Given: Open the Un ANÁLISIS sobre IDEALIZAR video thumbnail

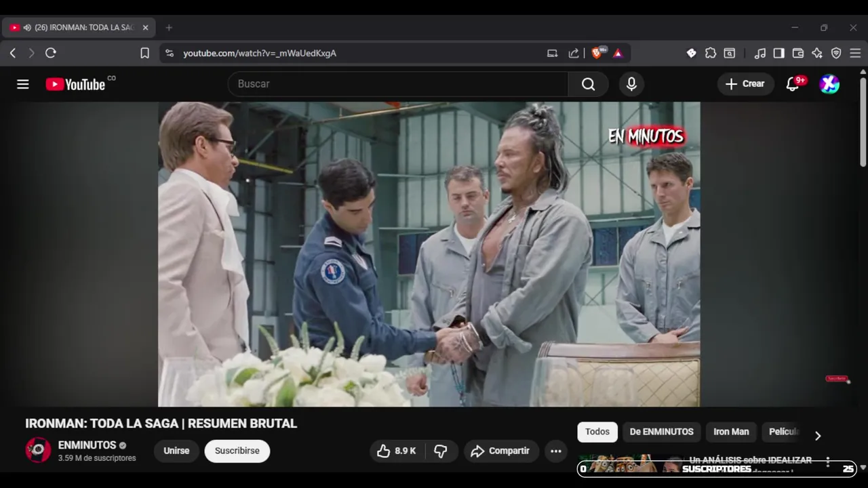Looking at the screenshot, I should [x=632, y=464].
